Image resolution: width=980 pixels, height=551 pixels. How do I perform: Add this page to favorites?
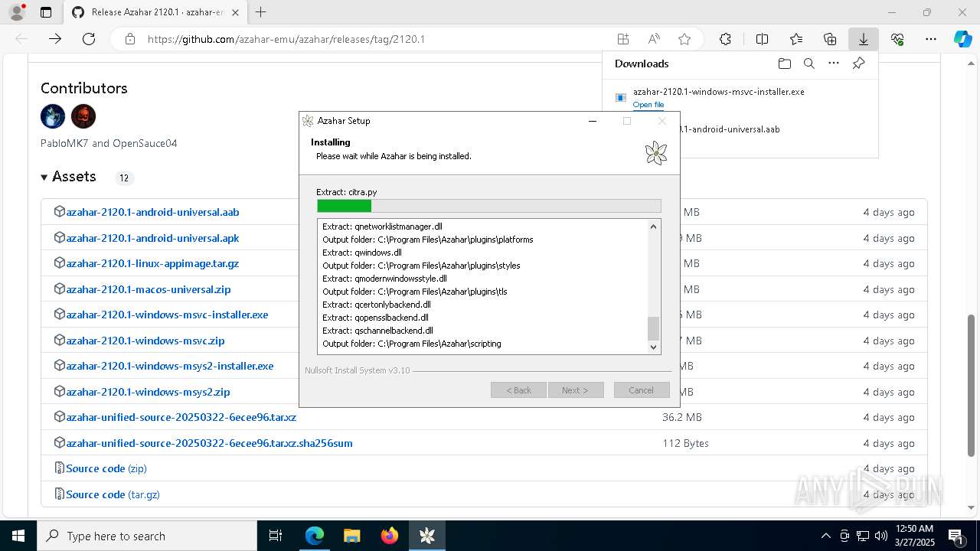coord(684,39)
